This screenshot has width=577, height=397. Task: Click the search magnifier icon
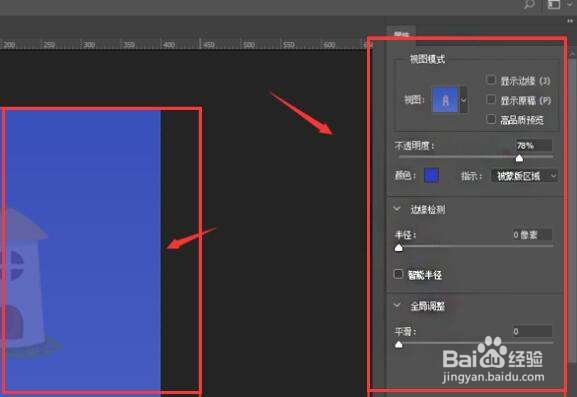tap(530, 4)
